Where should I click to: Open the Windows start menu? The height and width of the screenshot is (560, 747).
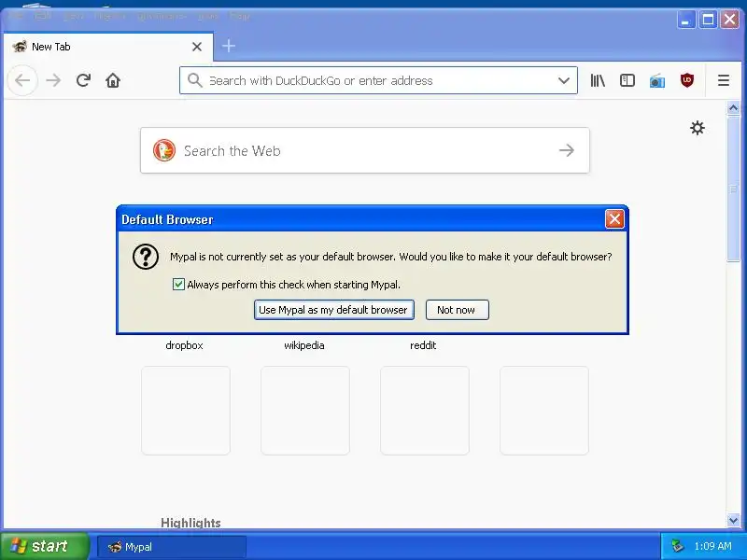[x=45, y=546]
